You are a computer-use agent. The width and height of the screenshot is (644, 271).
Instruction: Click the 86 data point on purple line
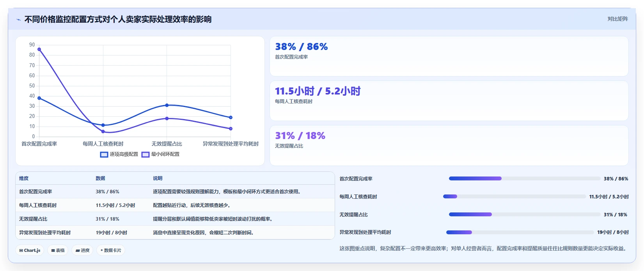tap(39, 50)
